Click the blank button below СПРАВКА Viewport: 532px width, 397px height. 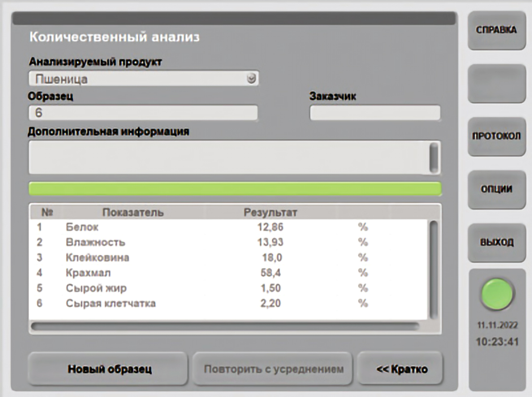click(x=497, y=83)
